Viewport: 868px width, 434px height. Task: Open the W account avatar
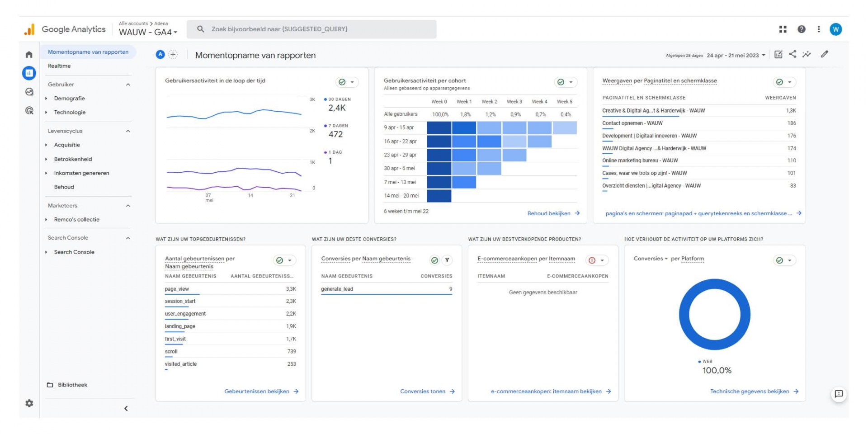pos(835,29)
